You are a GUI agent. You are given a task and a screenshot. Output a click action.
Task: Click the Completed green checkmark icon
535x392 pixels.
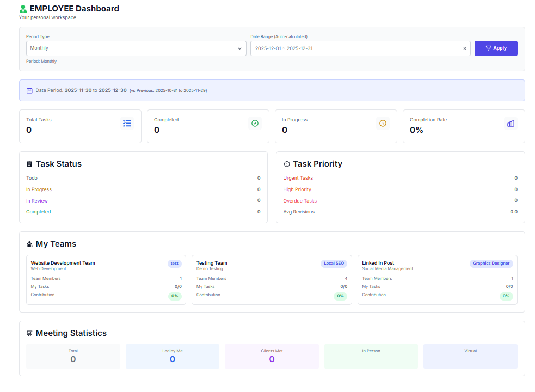(x=255, y=124)
